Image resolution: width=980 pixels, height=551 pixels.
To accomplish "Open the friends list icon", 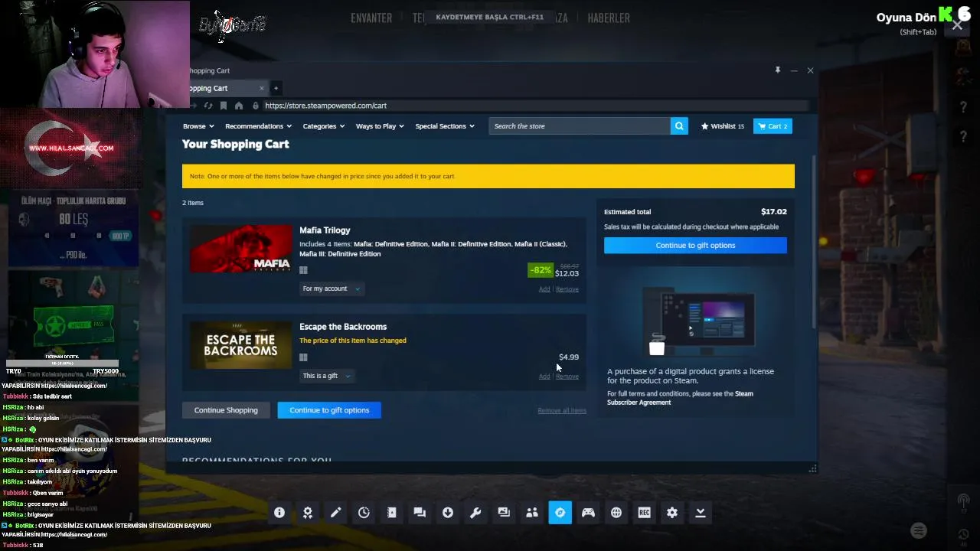I will coord(532,513).
